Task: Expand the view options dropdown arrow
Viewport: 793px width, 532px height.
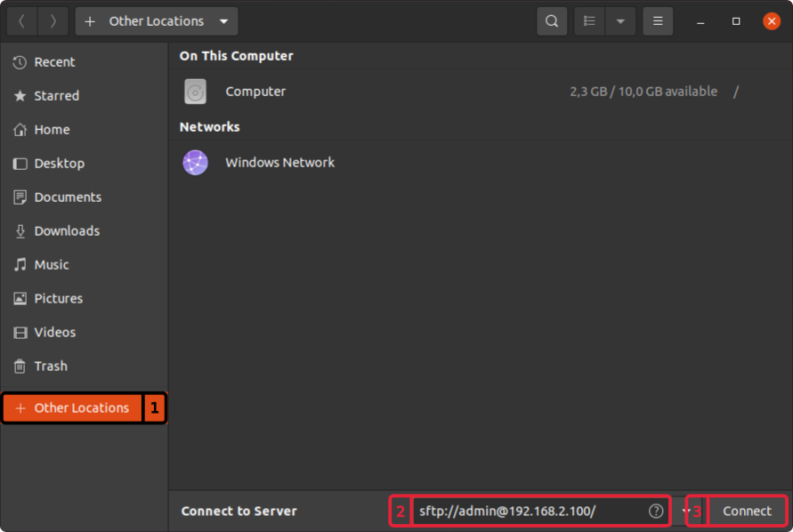Action: coord(620,21)
